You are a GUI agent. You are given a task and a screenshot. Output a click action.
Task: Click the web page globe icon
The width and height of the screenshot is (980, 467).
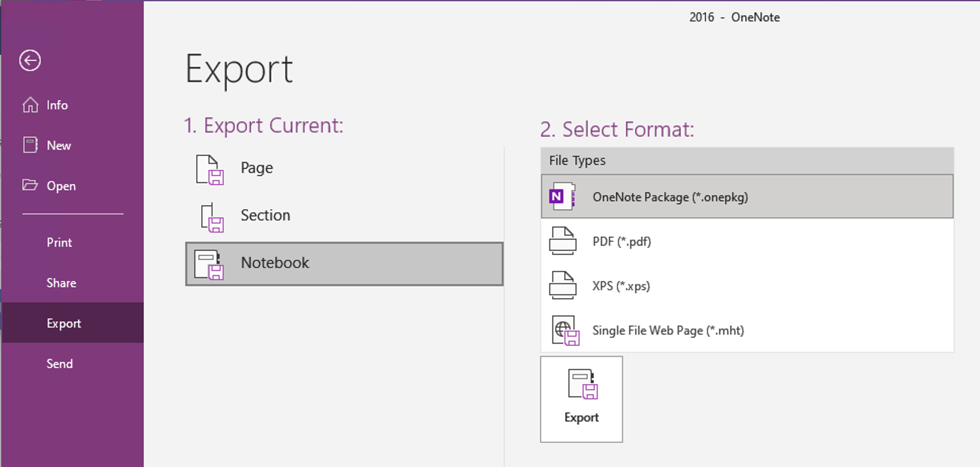(565, 331)
